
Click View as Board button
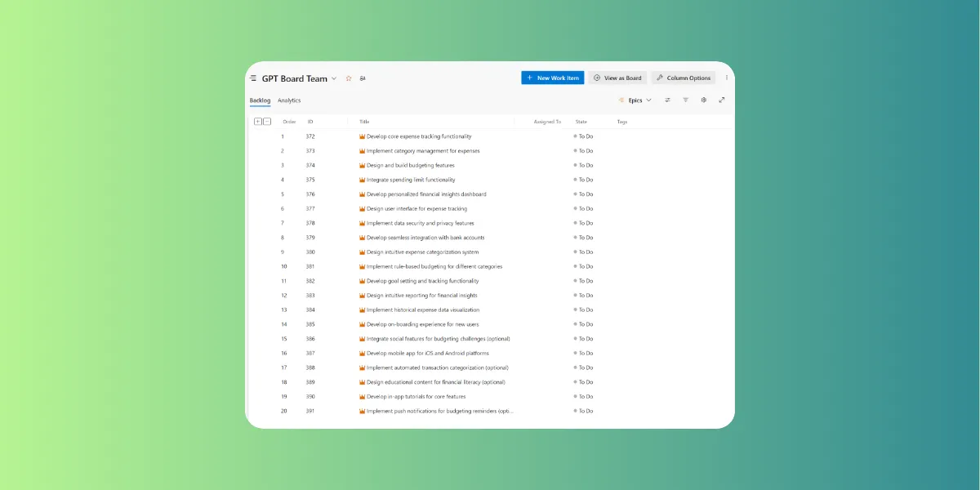point(617,78)
